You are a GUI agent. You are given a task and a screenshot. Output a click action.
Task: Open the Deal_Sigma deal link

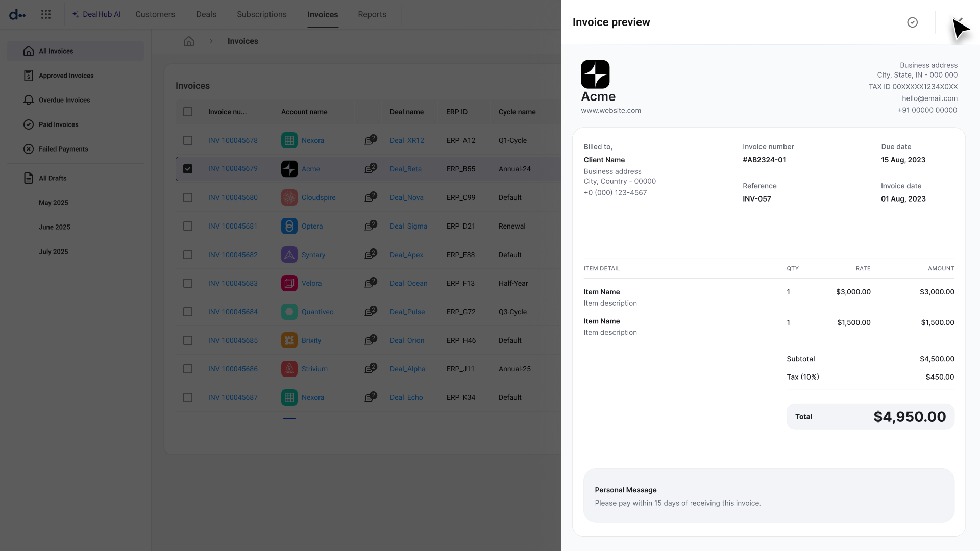408,226
